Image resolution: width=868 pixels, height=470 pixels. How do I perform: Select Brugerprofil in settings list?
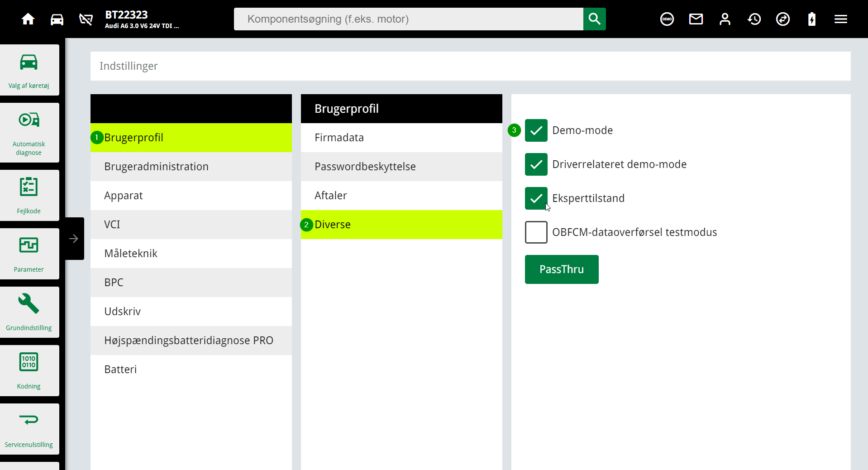[x=191, y=138]
